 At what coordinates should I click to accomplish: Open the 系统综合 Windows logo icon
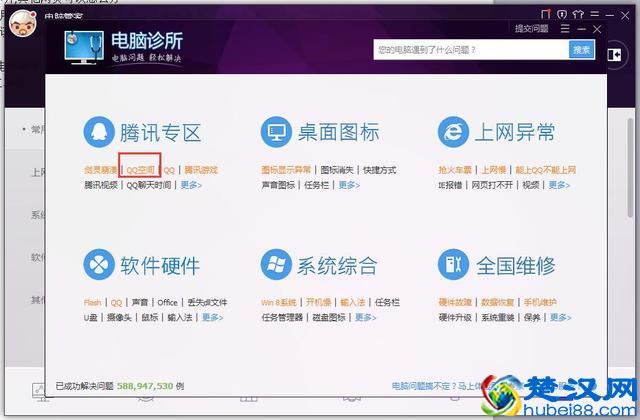point(276,264)
